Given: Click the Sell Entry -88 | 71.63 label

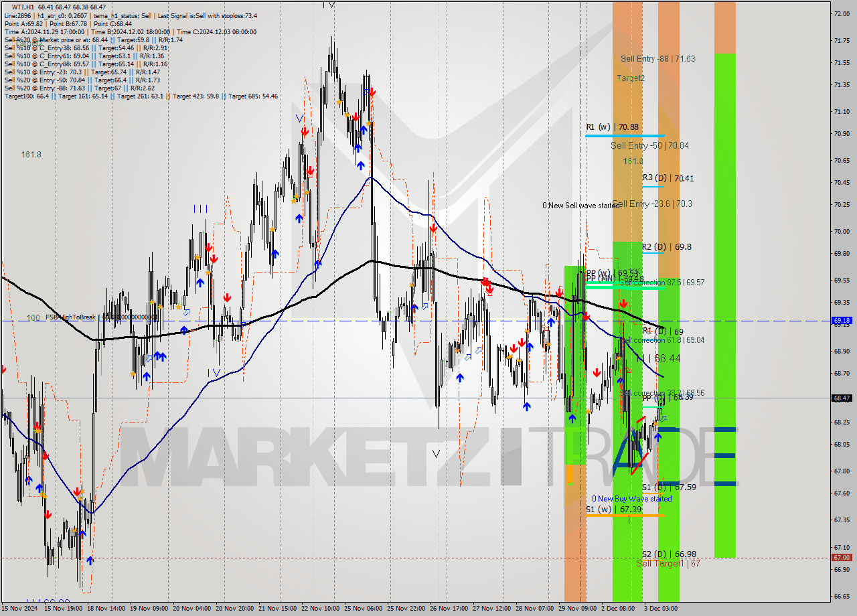Looking at the screenshot, I should tap(657, 59).
